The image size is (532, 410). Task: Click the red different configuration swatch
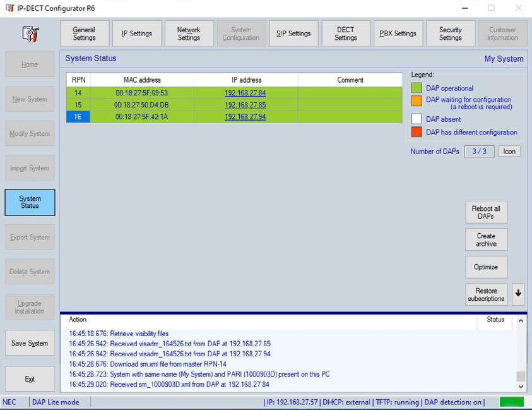pyautogui.click(x=417, y=132)
